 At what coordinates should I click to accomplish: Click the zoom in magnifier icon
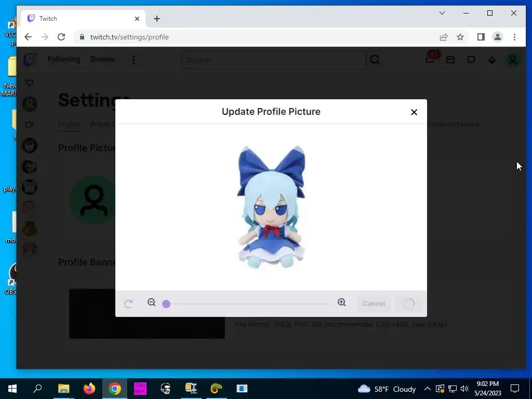342,302
